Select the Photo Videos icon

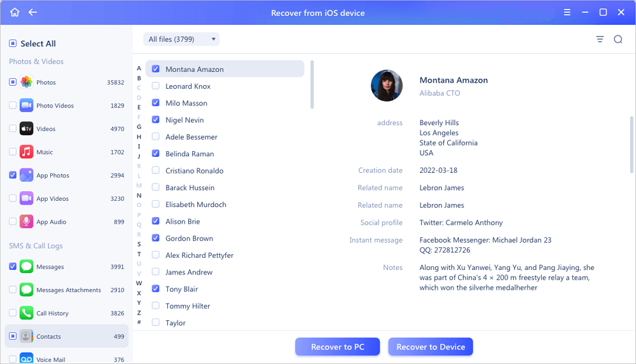(26, 105)
